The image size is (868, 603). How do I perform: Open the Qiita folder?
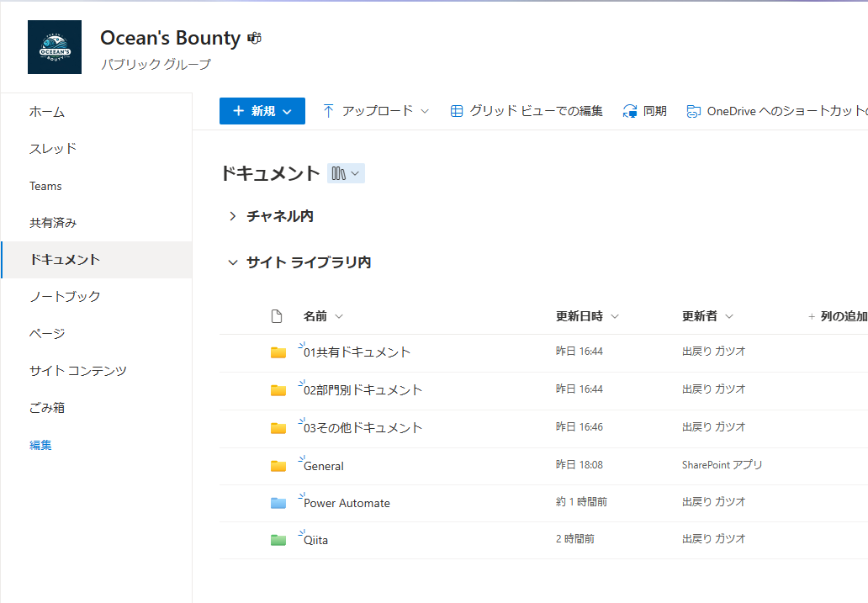click(315, 540)
